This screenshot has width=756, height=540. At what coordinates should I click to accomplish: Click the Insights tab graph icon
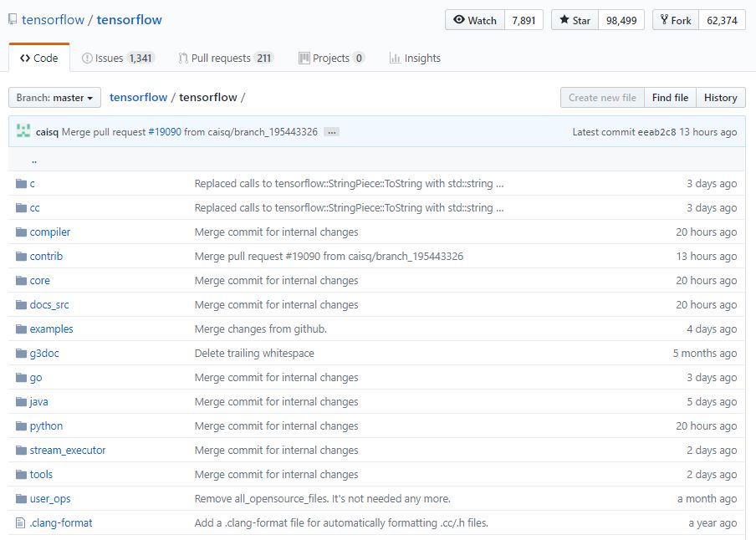[x=395, y=59]
